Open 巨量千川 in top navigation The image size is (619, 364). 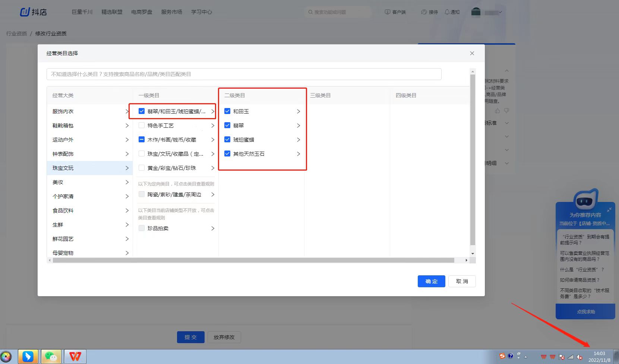click(x=82, y=12)
